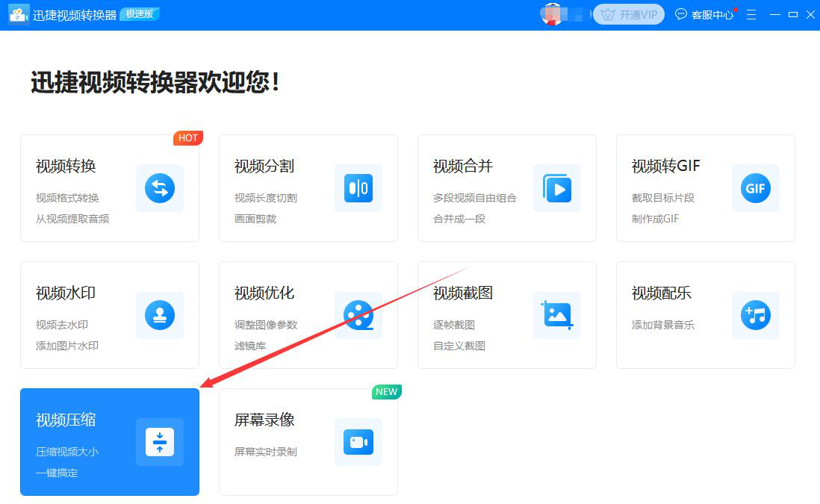This screenshot has width=820, height=504.
Task: Open the 视频压缩 card title
Action: (66, 420)
